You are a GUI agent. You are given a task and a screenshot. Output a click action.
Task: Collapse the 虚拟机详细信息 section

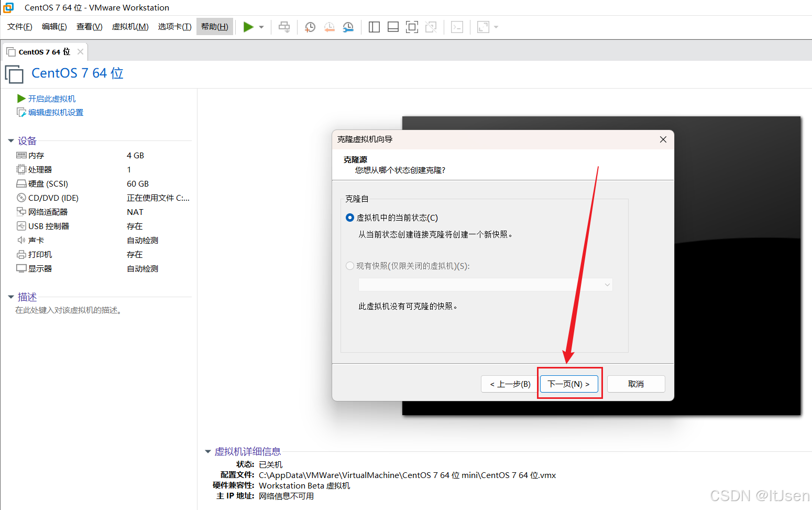[x=208, y=451]
